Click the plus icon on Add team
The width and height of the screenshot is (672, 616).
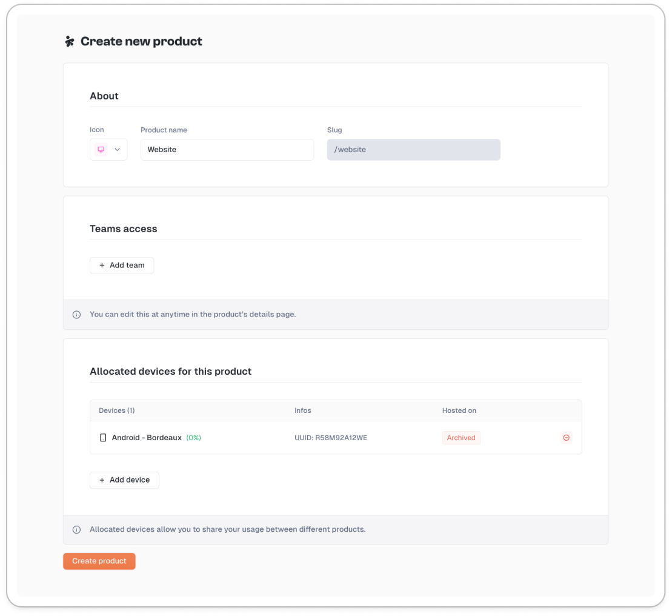[x=102, y=266]
